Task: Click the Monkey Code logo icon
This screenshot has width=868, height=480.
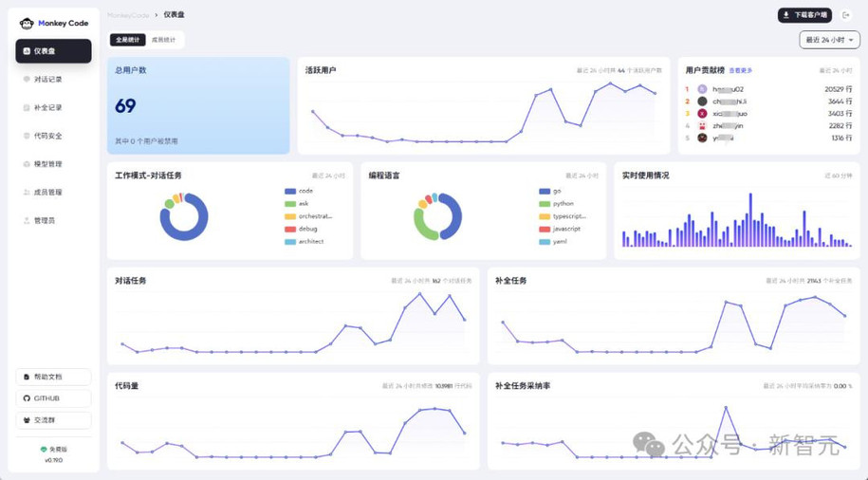Action: (27, 24)
